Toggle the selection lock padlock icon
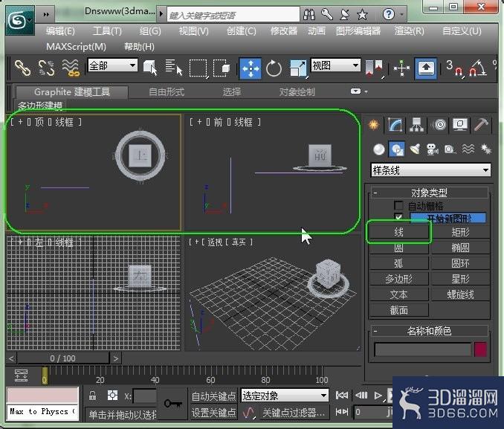This screenshot has width=504, height=429. click(92, 396)
